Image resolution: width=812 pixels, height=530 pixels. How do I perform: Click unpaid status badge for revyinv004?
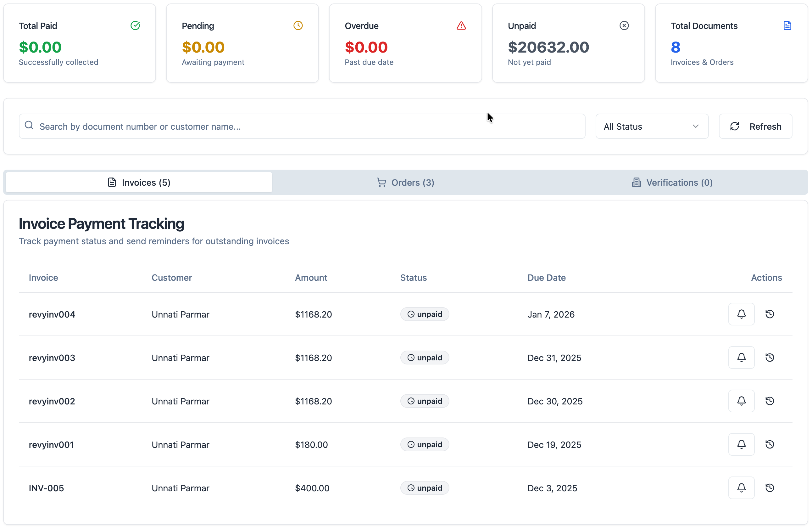tap(425, 314)
